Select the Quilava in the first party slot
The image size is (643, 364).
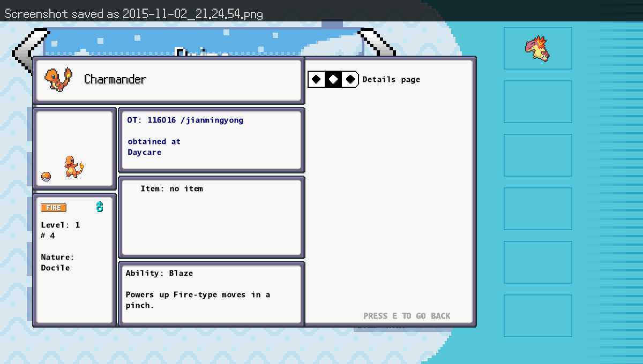(x=537, y=48)
